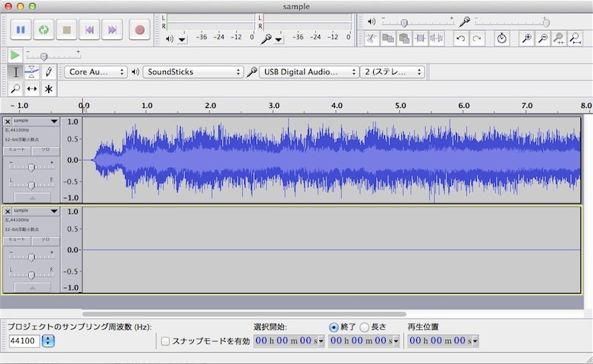Viewport: 593px width, 364px height.
Task: Click the Undo arrow icon
Action: pyautogui.click(x=460, y=38)
